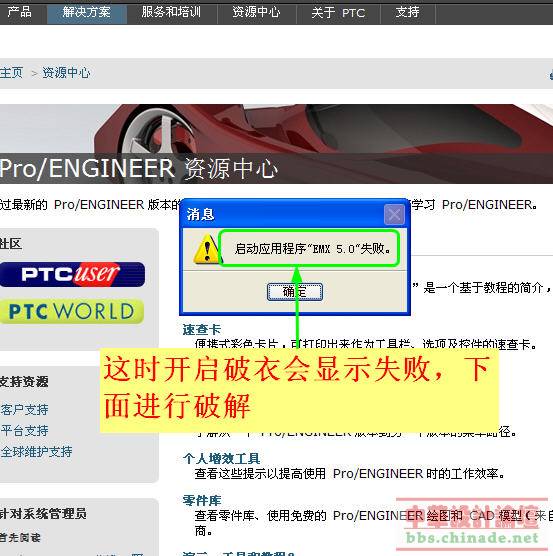Screen dimensions: 553x556
Task: Open the 支持 navigation item
Action: [408, 13]
